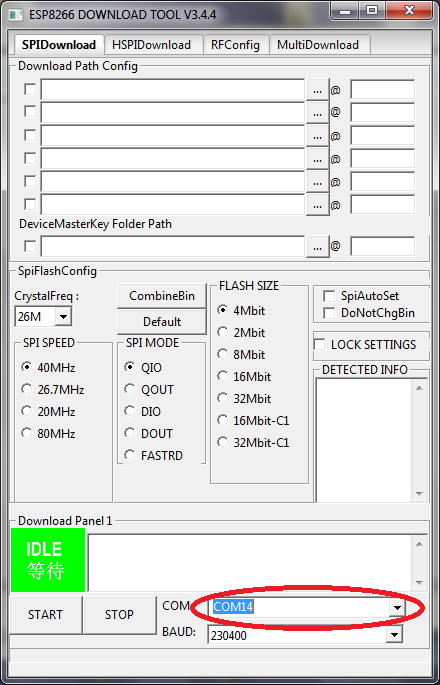Close the ESP8266 Download Tool window
Screen dimensions: 440x685
click(x=409, y=11)
